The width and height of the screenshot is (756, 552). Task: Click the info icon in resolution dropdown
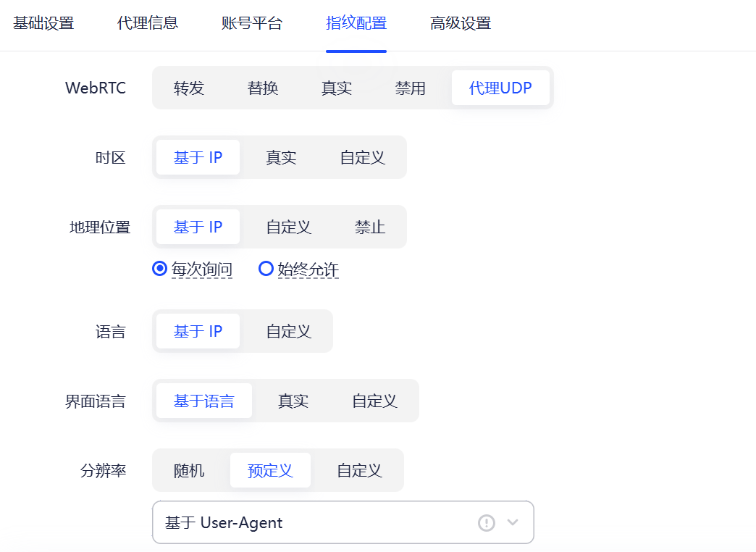[x=487, y=522]
